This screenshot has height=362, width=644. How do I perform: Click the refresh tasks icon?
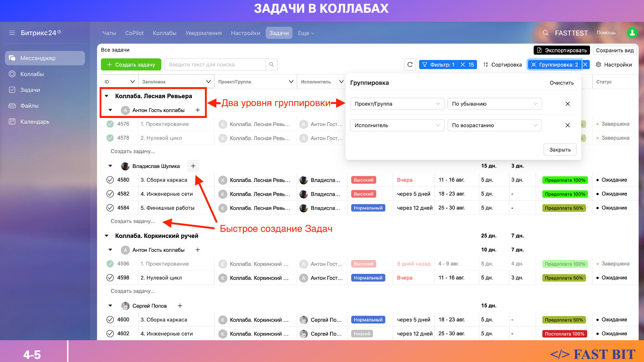coord(410,65)
